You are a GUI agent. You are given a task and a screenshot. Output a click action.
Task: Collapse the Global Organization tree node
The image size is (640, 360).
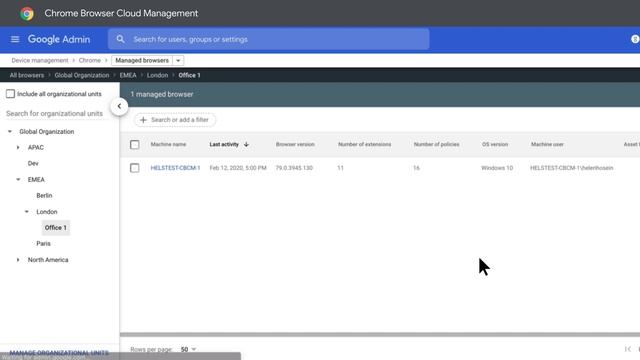[x=10, y=131]
